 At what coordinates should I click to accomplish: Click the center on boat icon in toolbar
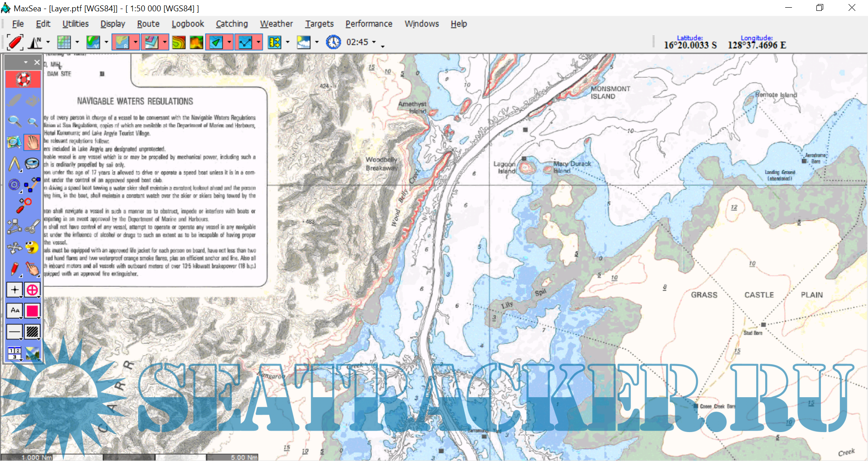[x=15, y=43]
